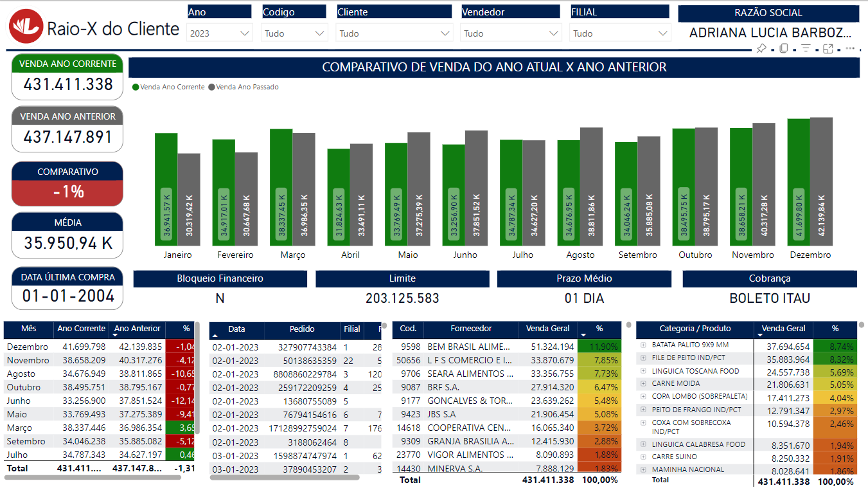Sort by the Data column header
The image size is (868, 499).
(236, 329)
